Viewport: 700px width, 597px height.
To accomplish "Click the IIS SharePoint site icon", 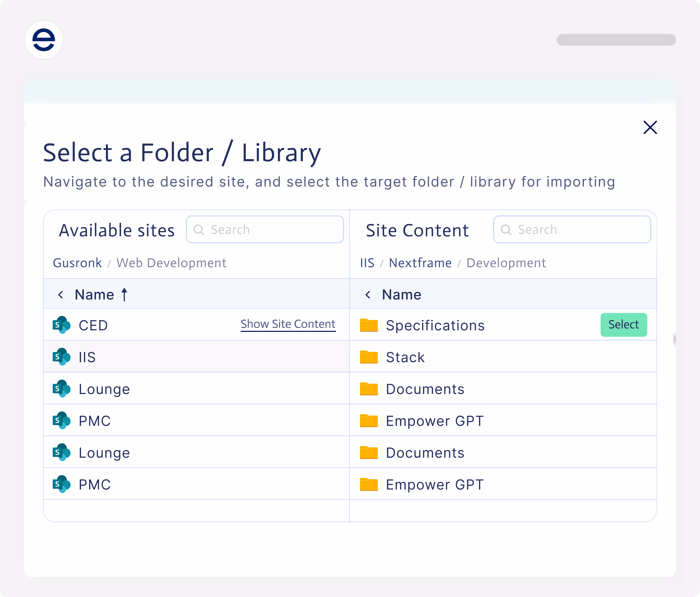I will pos(61,357).
